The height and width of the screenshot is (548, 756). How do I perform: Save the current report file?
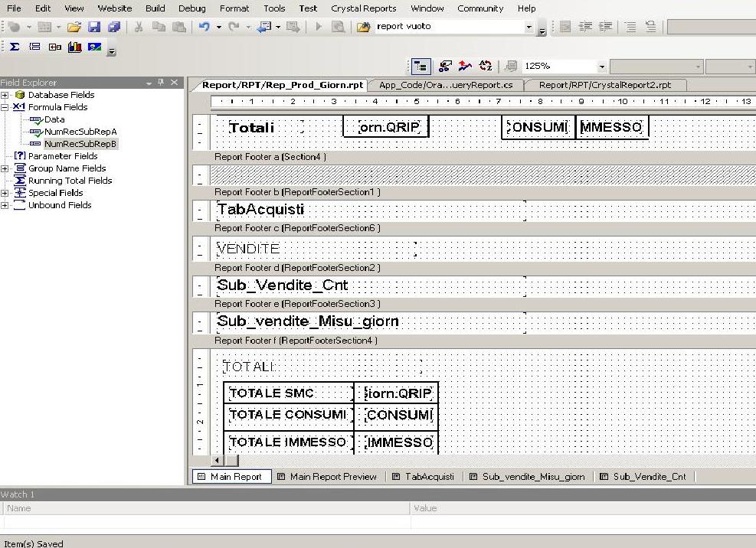[x=94, y=27]
